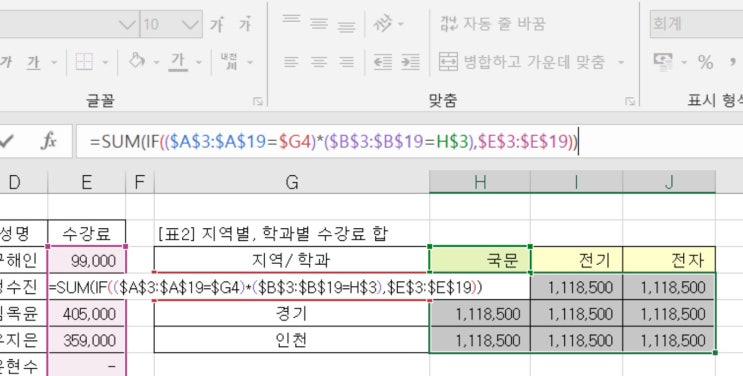This screenshot has height=376, width=743.
Task: Open the phonetic guide dropdown arrow
Action: 250,62
